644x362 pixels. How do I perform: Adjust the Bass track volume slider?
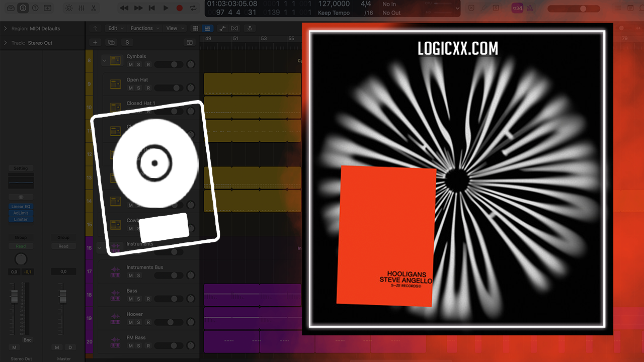pyautogui.click(x=169, y=299)
